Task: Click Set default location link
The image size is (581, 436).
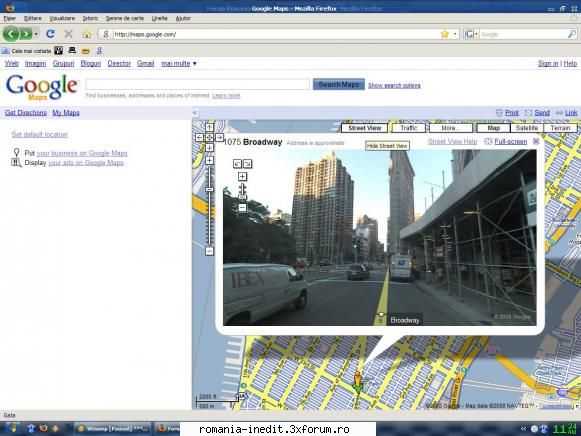Action: [40, 134]
